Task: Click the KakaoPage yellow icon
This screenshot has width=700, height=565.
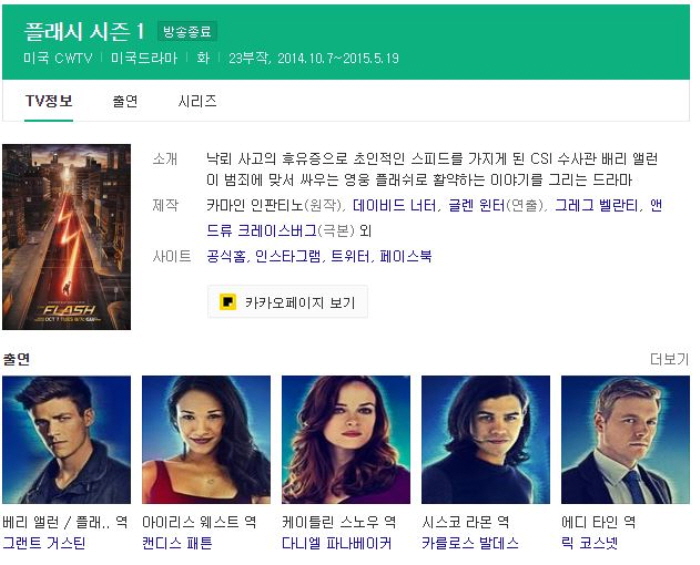Action: [x=228, y=302]
